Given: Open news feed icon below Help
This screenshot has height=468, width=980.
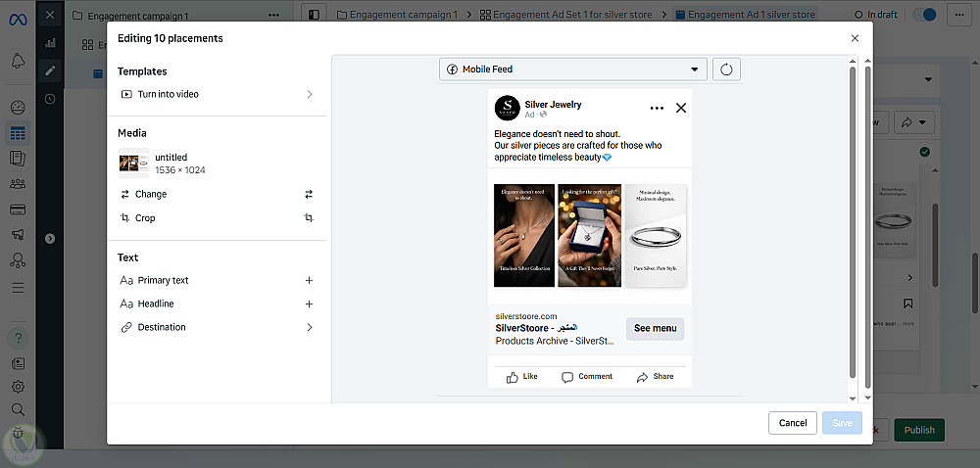Looking at the screenshot, I should tap(18, 363).
